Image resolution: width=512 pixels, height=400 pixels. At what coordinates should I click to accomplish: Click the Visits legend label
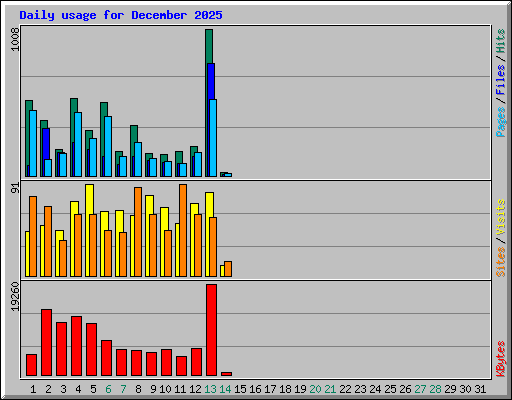pos(500,218)
